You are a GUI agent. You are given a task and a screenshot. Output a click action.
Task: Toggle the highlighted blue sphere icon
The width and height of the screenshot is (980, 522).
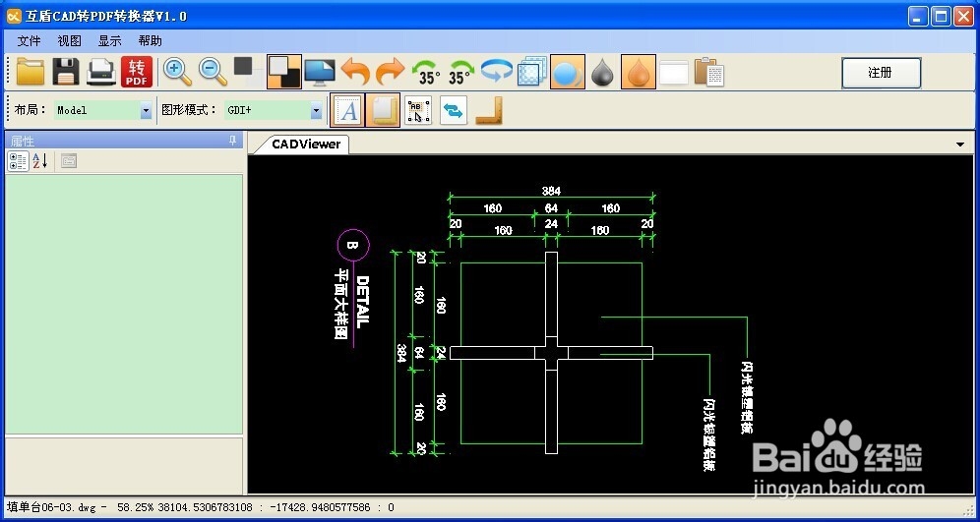tap(568, 72)
